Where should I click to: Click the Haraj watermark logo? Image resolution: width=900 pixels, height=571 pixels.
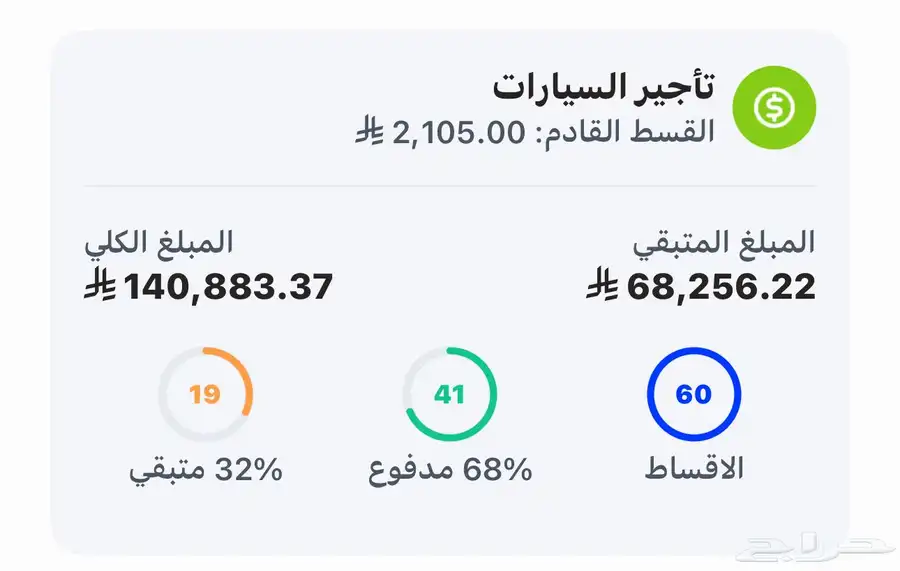point(815,548)
